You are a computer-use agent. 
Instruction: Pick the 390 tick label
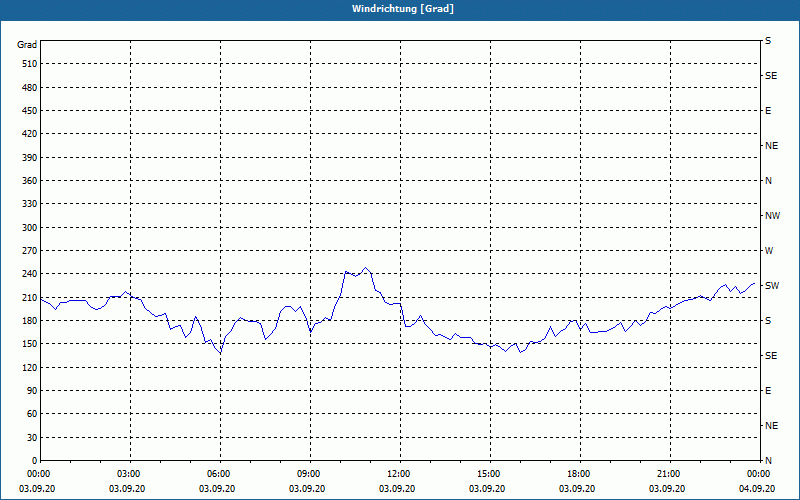tap(30, 158)
